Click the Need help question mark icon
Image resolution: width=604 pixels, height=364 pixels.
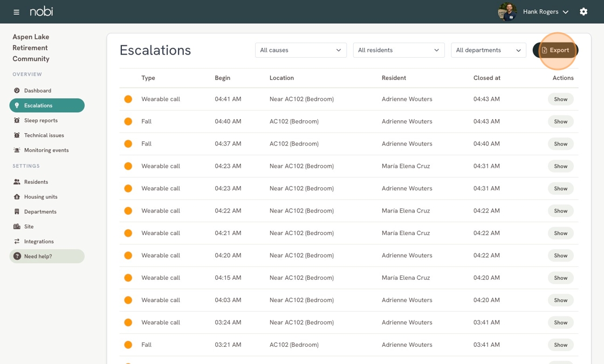[x=17, y=256]
